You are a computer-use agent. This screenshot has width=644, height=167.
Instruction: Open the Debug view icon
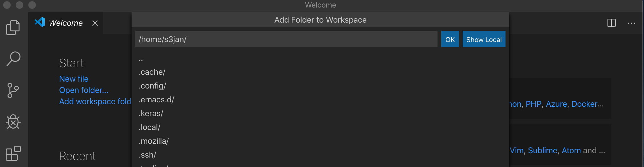tap(13, 122)
